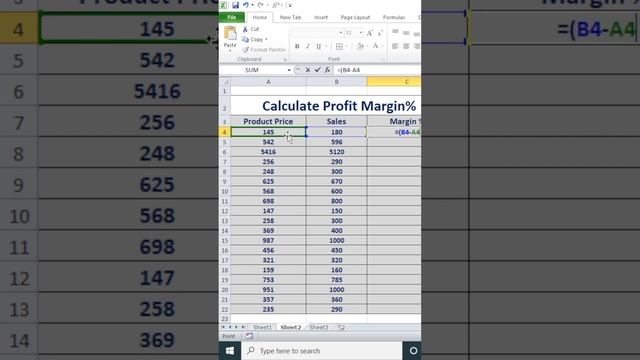Viewport: 640px width, 360px height.
Task: Open the Clipboard dialog launcher
Action: (x=285, y=60)
